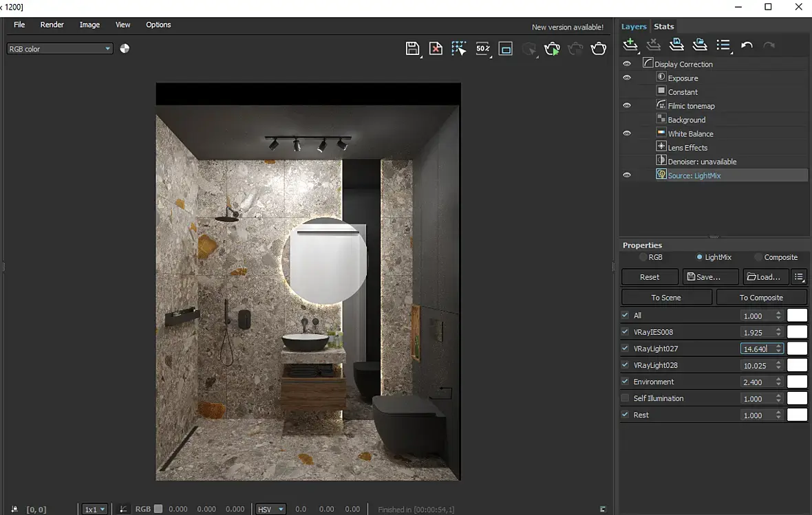Select the Composite radio button
Screen dimensions: 812x515
pos(758,257)
